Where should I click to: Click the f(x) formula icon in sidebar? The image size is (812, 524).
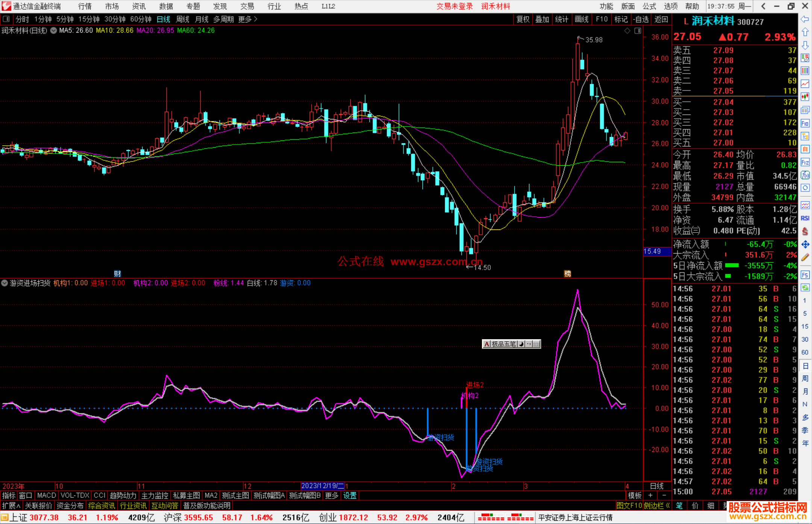click(805, 175)
